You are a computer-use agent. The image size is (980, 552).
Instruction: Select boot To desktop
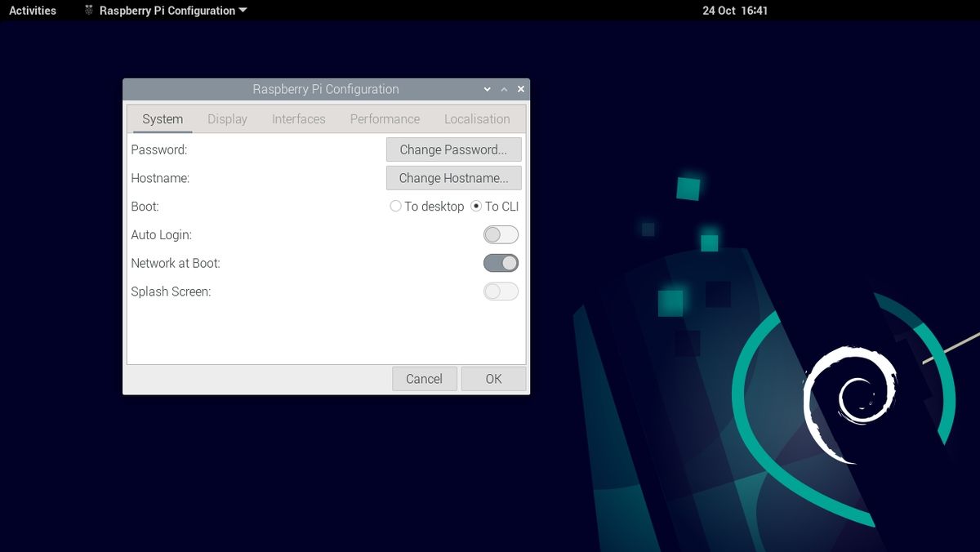coord(395,206)
